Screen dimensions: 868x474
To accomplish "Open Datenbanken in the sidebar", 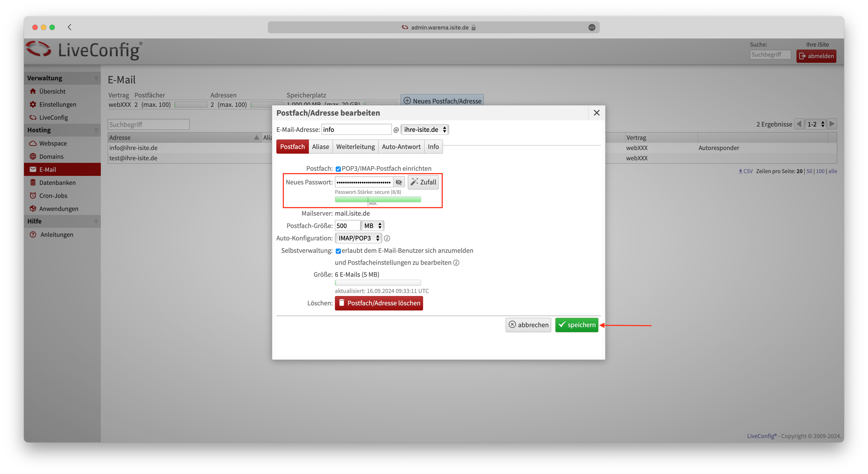I will pyautogui.click(x=57, y=183).
